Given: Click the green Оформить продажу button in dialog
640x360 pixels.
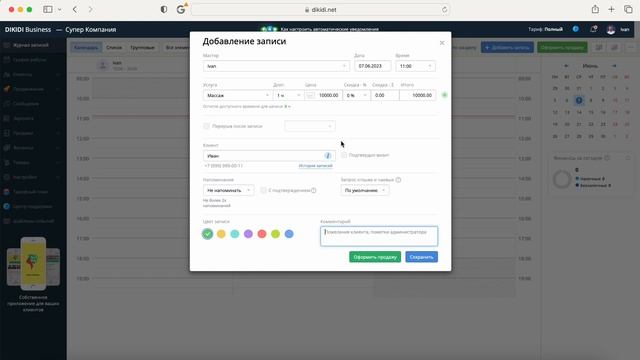Looking at the screenshot, I should point(375,257).
